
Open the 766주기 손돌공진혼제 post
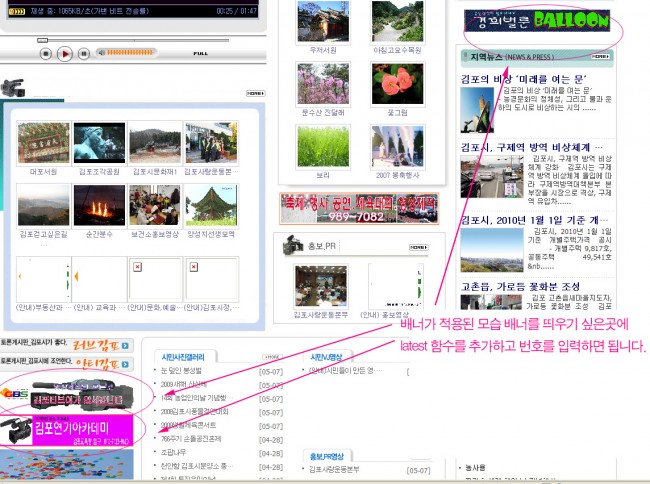[x=191, y=438]
